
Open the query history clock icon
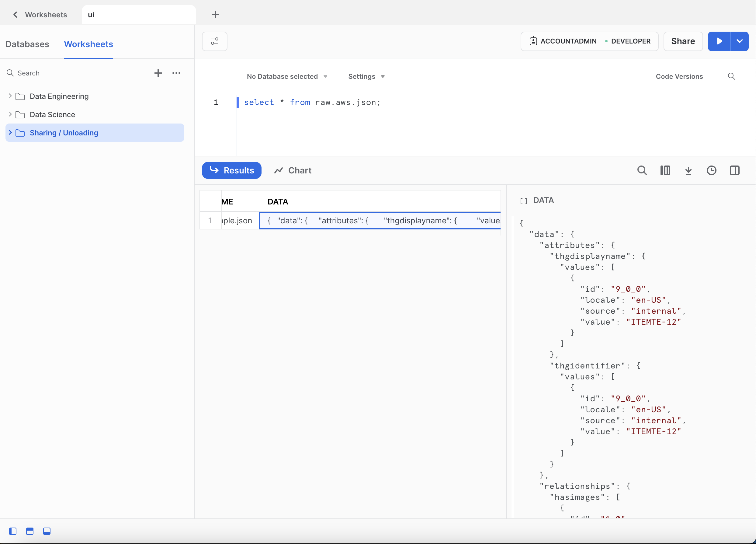pos(711,170)
